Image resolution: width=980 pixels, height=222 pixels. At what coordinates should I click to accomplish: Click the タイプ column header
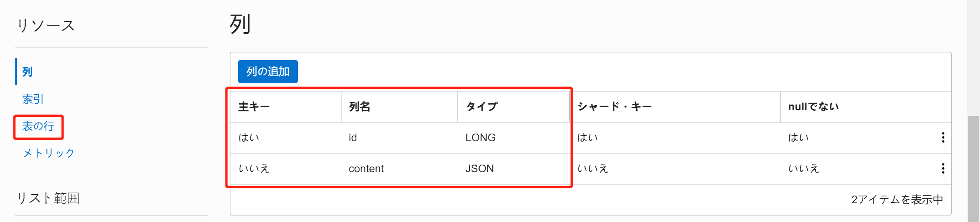tap(482, 106)
